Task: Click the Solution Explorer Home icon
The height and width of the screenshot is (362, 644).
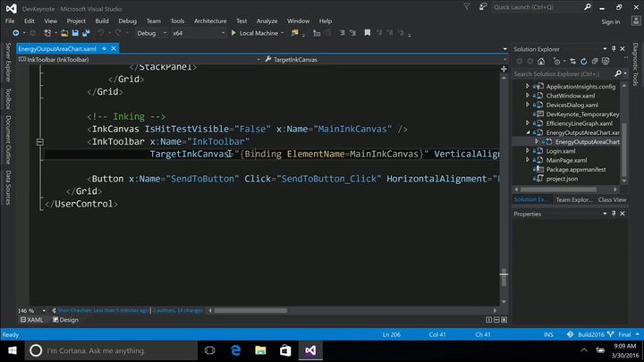Action: pos(541,61)
